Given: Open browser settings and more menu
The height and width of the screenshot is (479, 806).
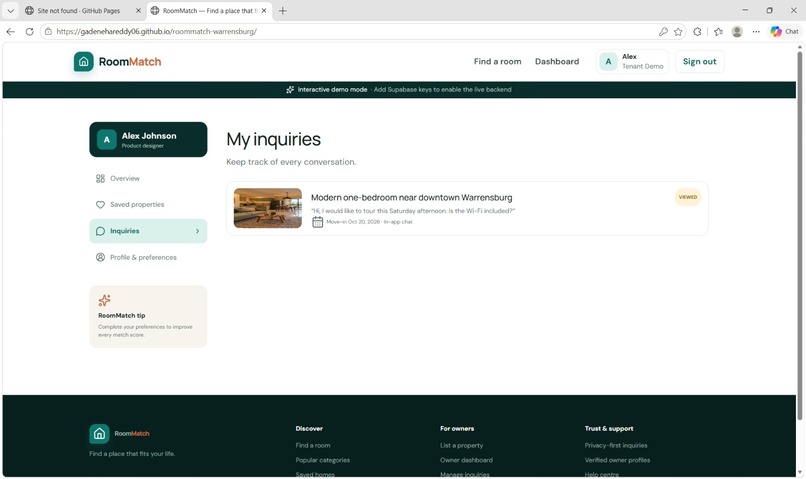Looking at the screenshot, I should [x=756, y=31].
